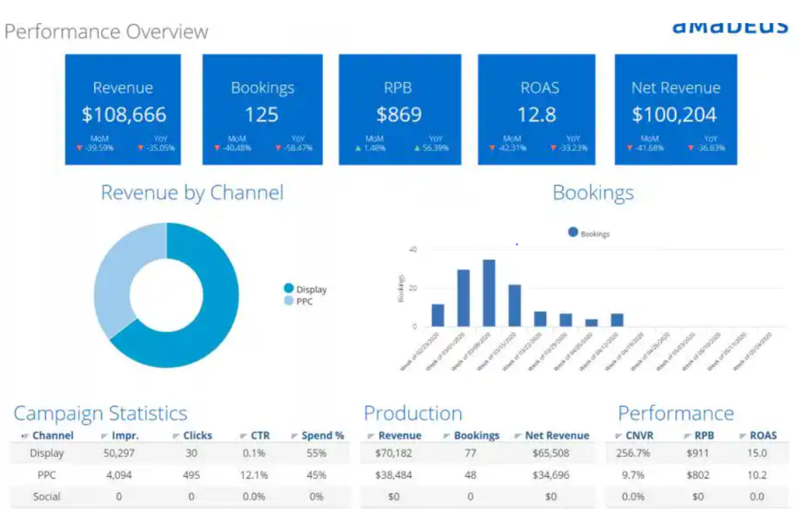Click the Amadeus logo

pos(732,27)
